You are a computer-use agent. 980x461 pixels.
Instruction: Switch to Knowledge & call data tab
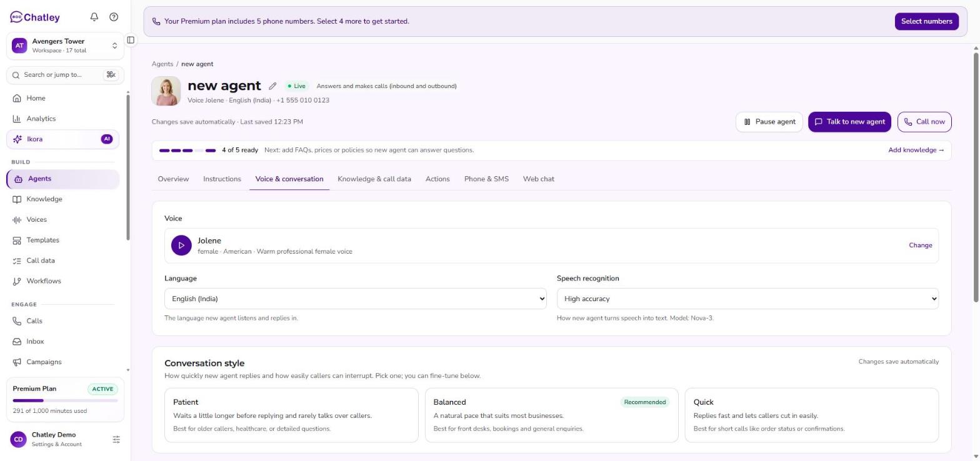(x=374, y=179)
